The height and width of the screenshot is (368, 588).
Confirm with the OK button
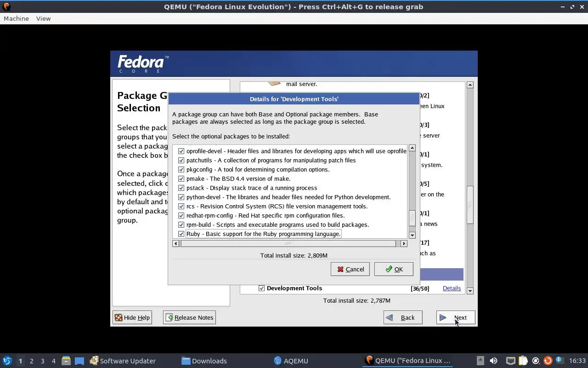(394, 269)
